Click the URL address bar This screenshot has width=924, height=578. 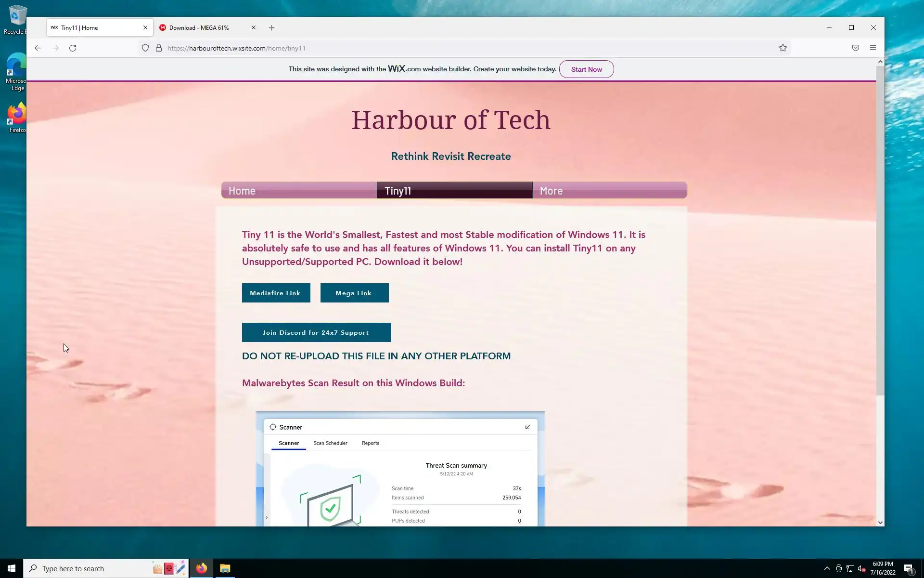click(x=433, y=48)
